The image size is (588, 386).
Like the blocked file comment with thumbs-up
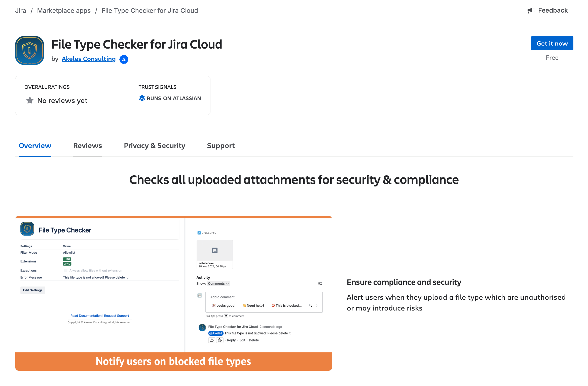point(211,340)
